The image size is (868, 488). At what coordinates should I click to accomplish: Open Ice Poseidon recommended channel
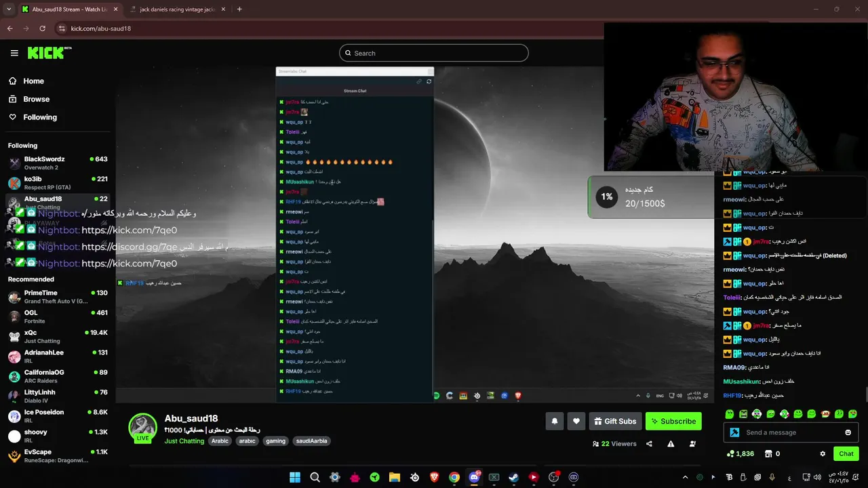[57, 416]
